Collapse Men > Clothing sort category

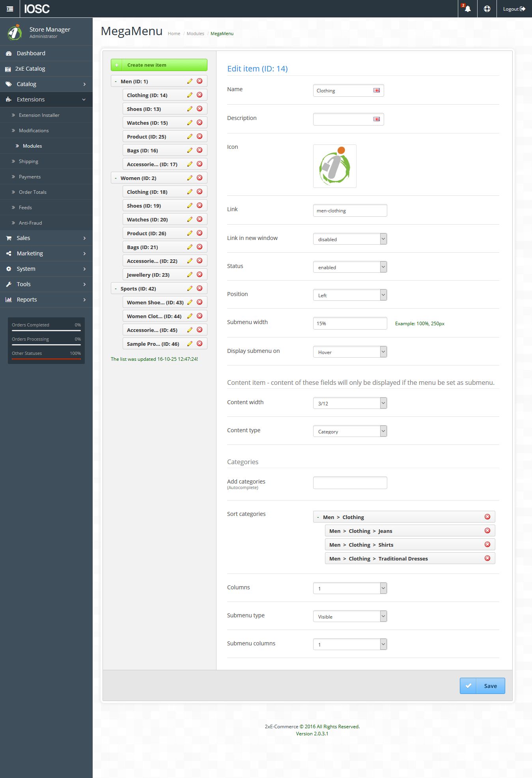(318, 517)
